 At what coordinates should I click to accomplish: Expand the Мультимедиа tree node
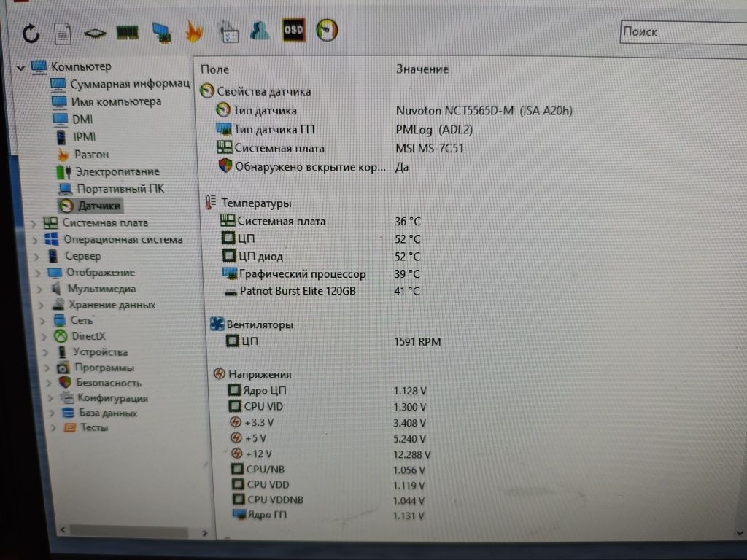[40, 289]
